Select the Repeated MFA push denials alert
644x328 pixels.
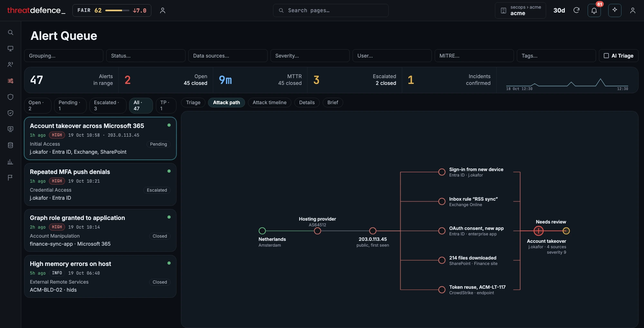coord(100,185)
